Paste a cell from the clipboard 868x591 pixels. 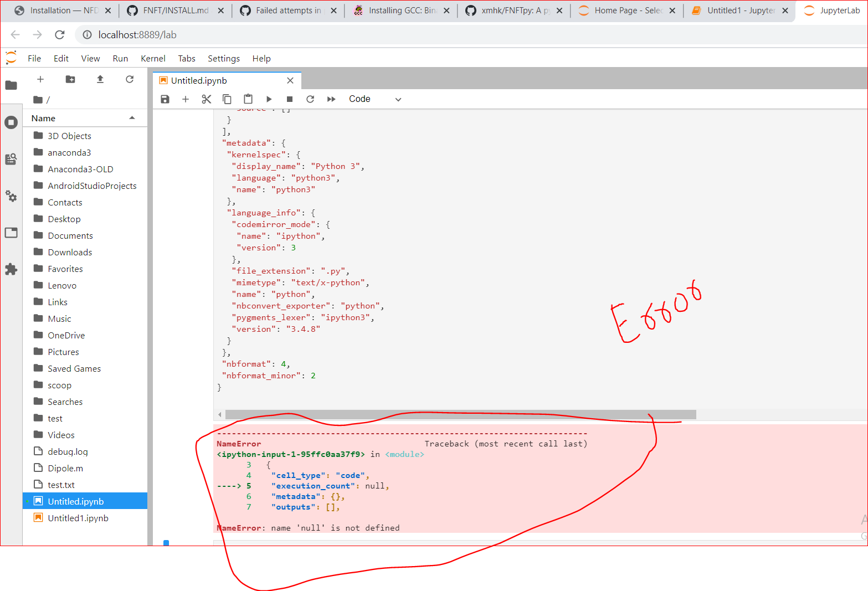click(248, 99)
